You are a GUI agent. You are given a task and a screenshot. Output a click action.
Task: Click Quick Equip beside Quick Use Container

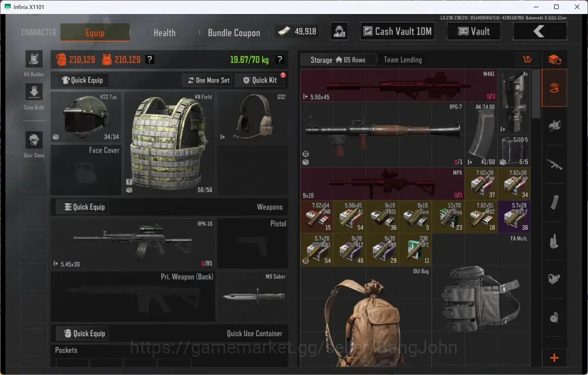pos(82,333)
